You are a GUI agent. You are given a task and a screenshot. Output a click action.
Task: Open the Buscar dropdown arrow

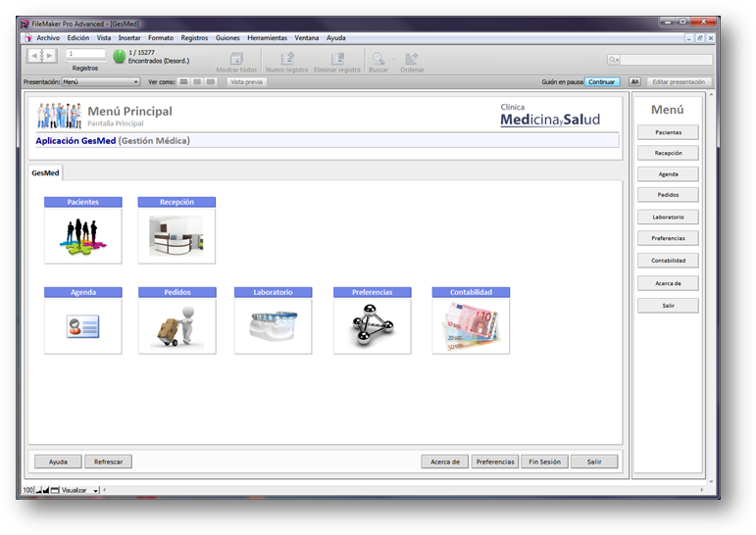393,60
